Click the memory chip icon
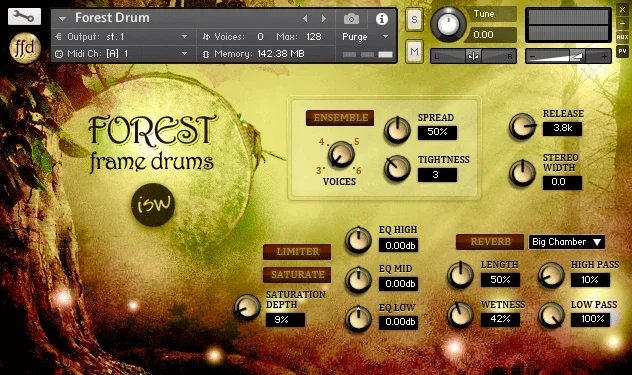This screenshot has width=632, height=375. point(206,54)
